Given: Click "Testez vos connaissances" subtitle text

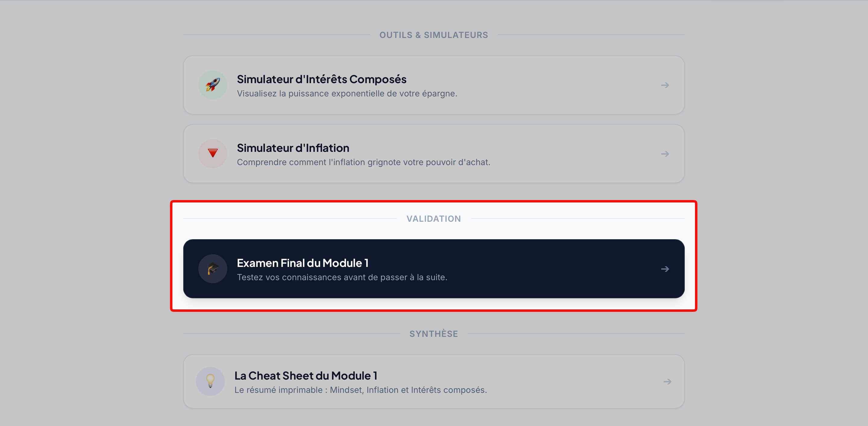Looking at the screenshot, I should pyautogui.click(x=342, y=277).
